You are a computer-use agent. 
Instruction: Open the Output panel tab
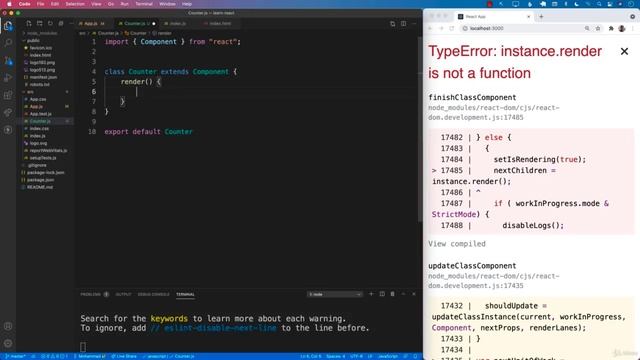123,294
